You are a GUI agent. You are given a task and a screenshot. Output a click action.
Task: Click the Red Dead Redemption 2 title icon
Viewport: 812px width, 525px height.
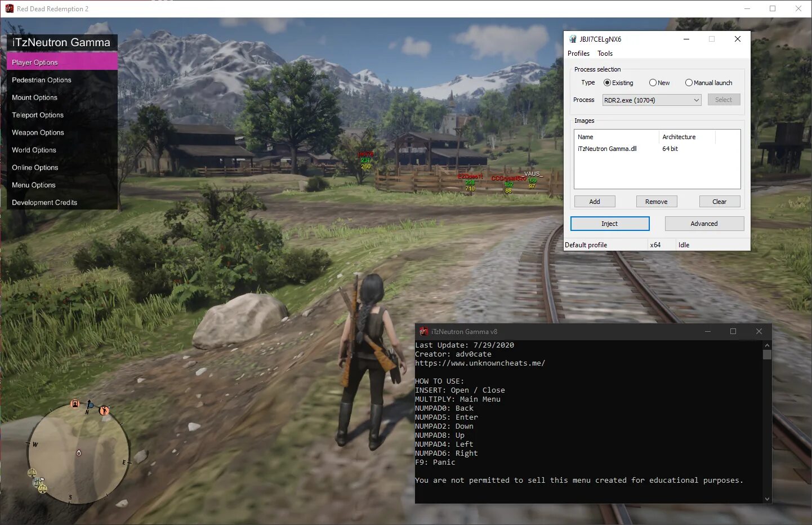coord(9,8)
